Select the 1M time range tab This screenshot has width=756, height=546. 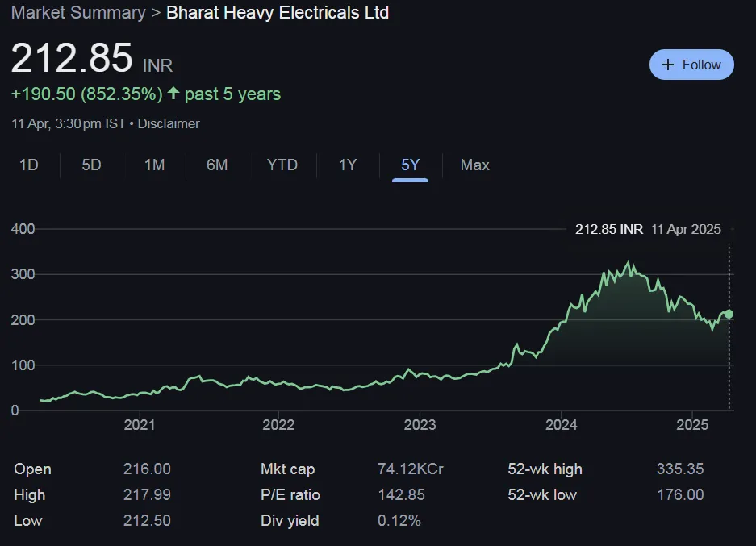[x=154, y=165]
